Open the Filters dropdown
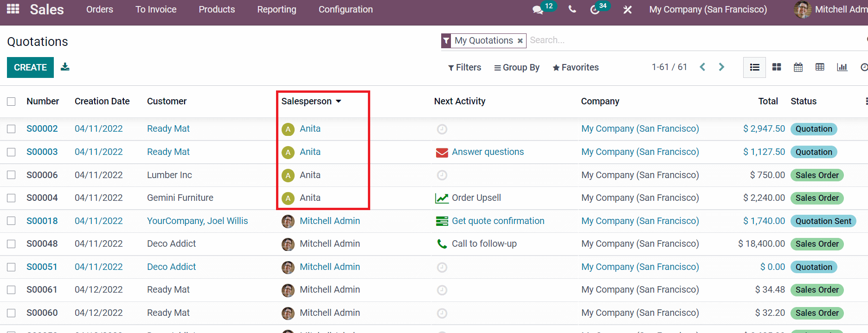This screenshot has height=333, width=868. pos(464,67)
